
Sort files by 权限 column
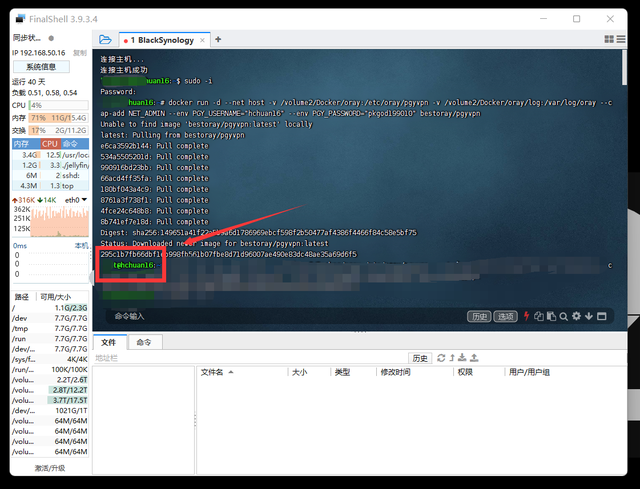click(479, 372)
